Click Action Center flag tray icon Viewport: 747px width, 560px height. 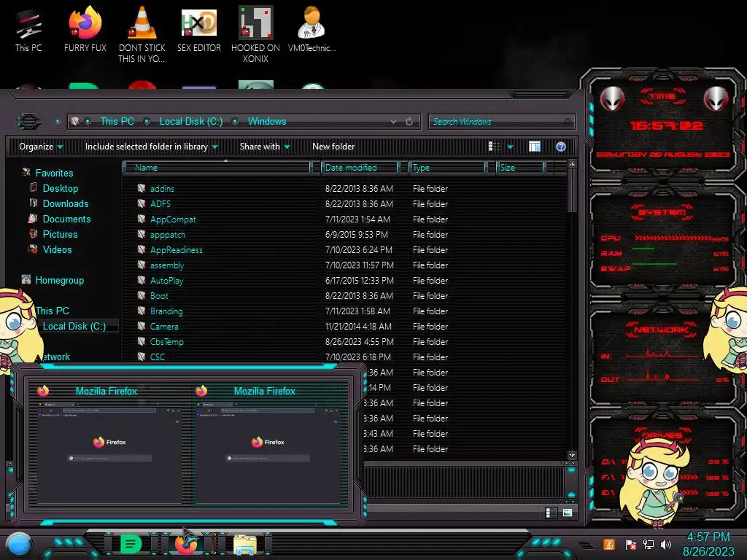(630, 544)
